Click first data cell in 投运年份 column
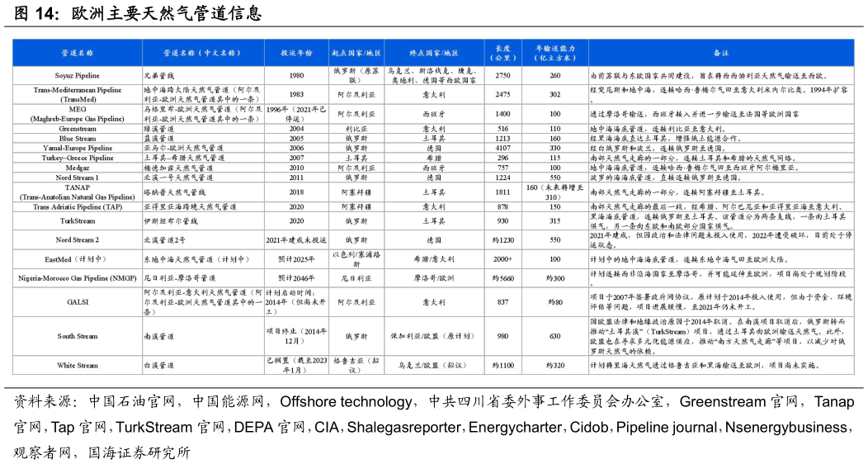This screenshot has height=464, width=868. [296, 75]
